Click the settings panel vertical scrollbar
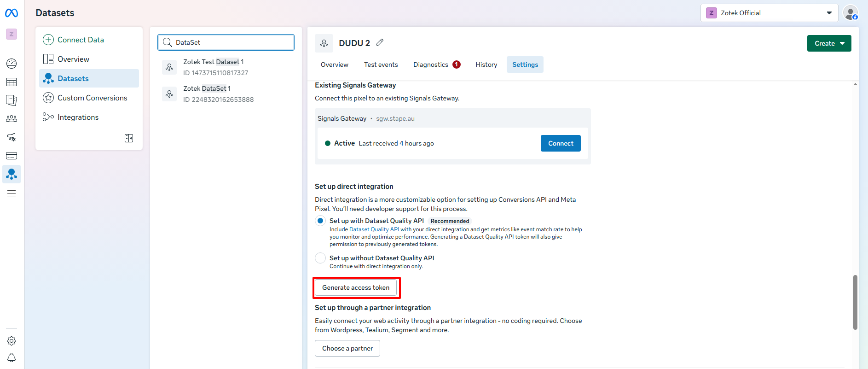 coord(855,302)
